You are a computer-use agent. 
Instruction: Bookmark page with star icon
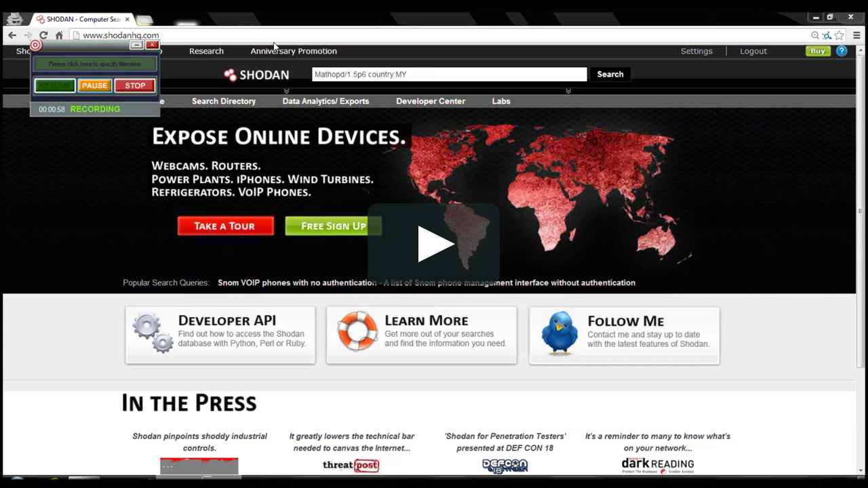tap(839, 35)
